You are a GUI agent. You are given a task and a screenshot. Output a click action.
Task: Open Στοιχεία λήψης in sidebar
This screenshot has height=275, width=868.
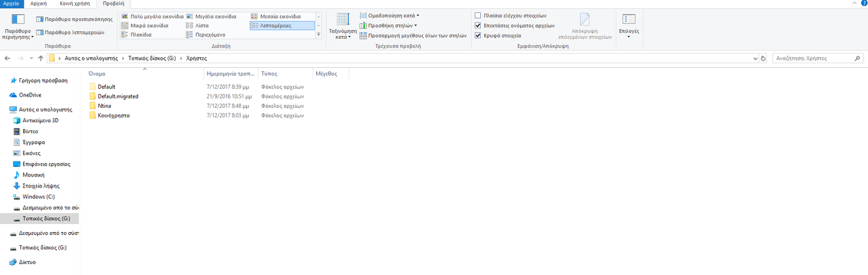coord(39,185)
